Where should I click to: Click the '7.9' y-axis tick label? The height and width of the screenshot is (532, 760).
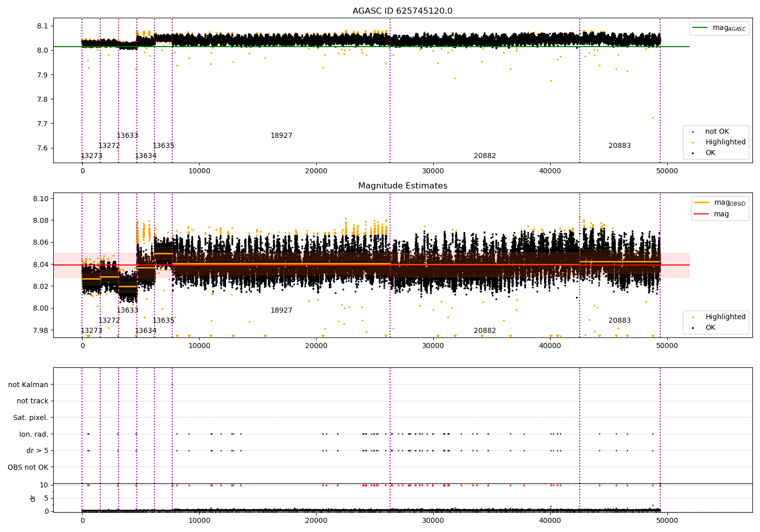pos(43,75)
